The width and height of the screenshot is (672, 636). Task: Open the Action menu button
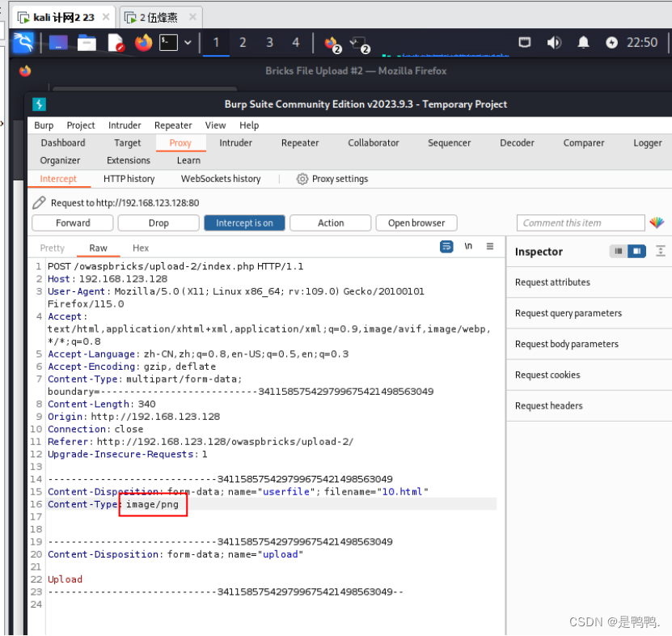(x=331, y=223)
